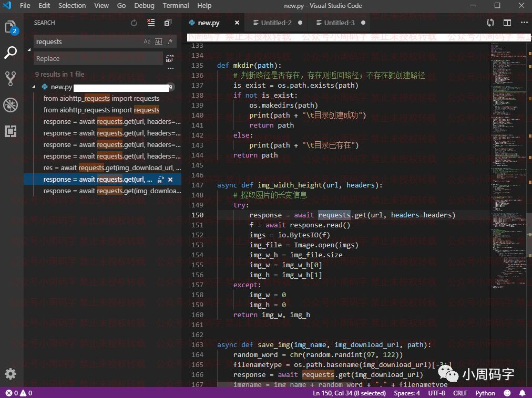Toggle Match Case in search box
The height and width of the screenshot is (398, 532).
[x=147, y=42]
